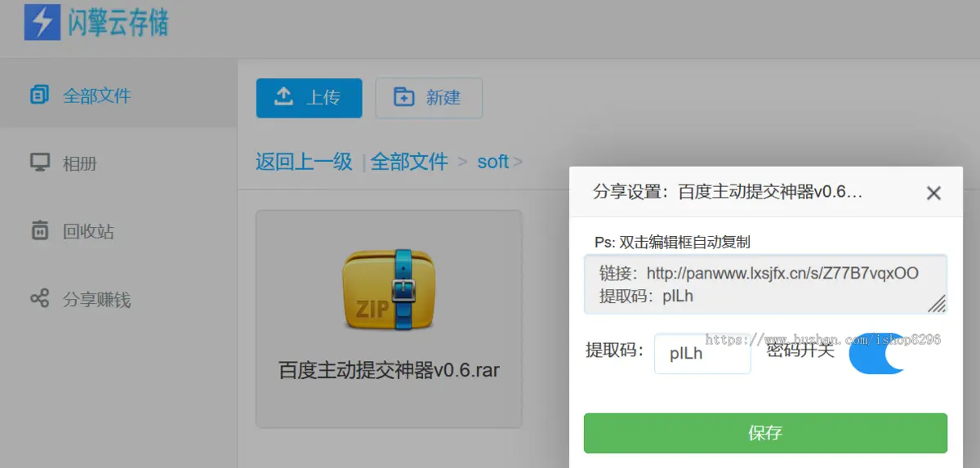Viewport: 980px width, 468px height.
Task: Click the 上传 upload button
Action: pyautogui.click(x=309, y=98)
